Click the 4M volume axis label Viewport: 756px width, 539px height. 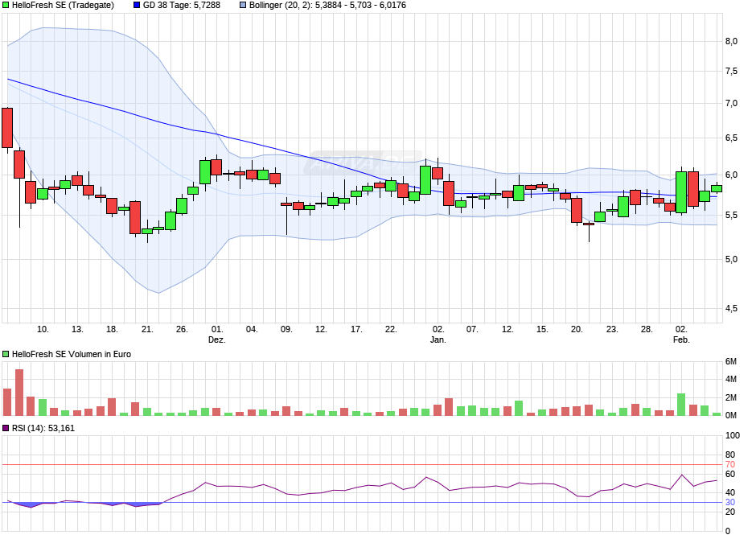731,379
